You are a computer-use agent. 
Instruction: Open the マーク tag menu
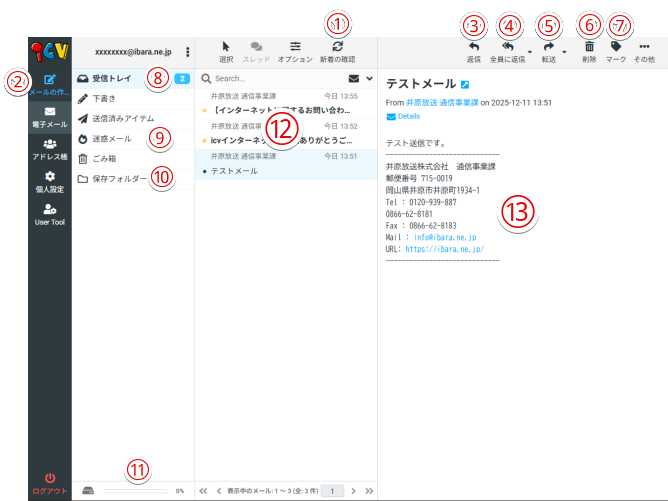pyautogui.click(x=616, y=47)
